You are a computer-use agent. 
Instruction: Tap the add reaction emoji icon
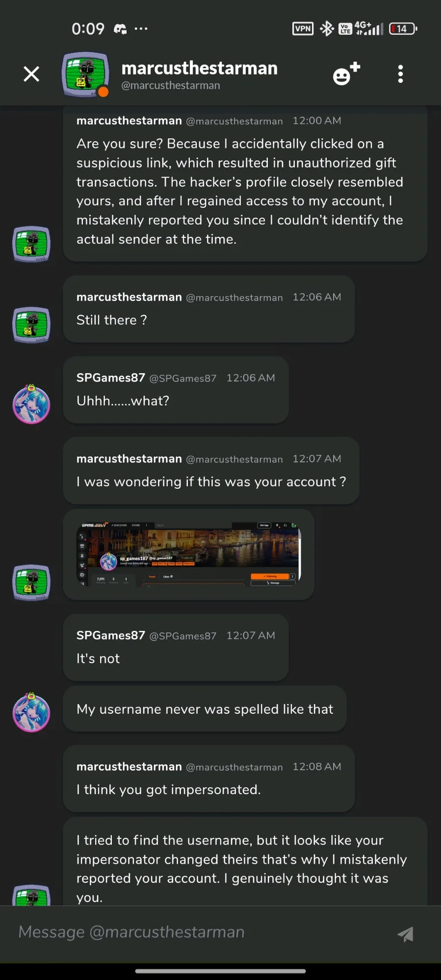click(346, 74)
